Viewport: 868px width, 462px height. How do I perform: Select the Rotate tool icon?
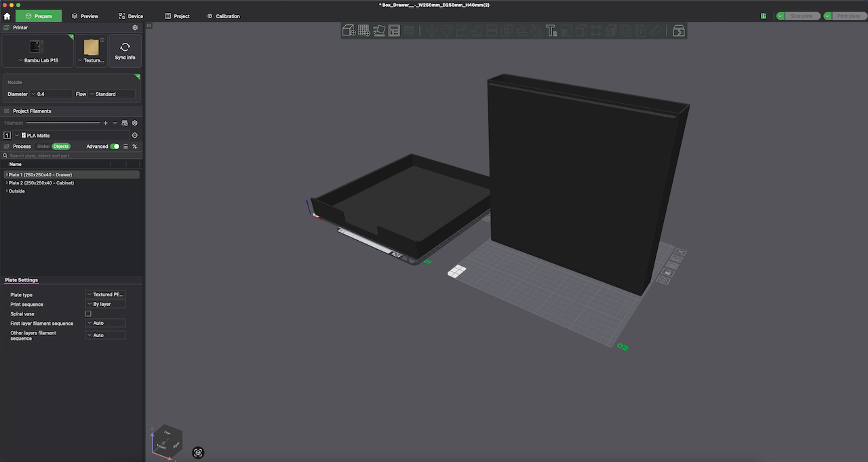pos(447,31)
